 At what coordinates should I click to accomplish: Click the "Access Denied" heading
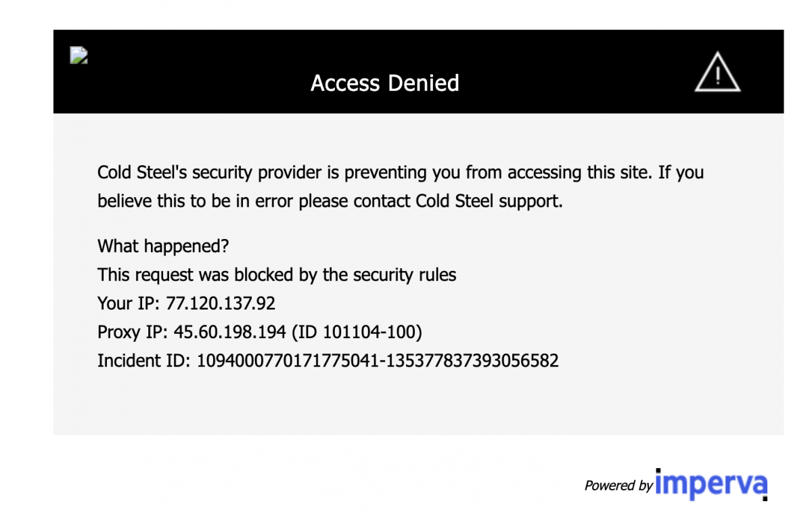tap(384, 83)
